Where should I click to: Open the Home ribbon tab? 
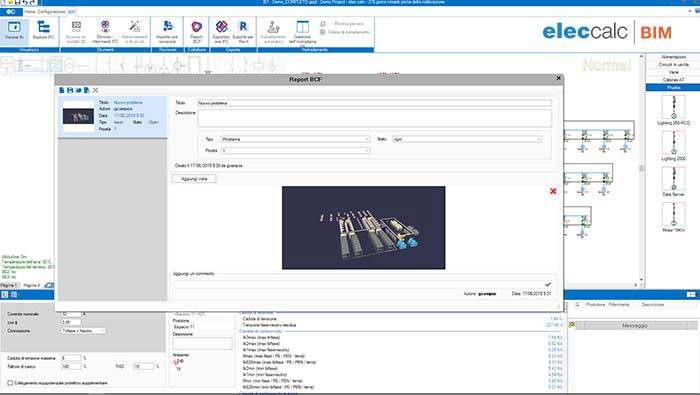(x=30, y=12)
